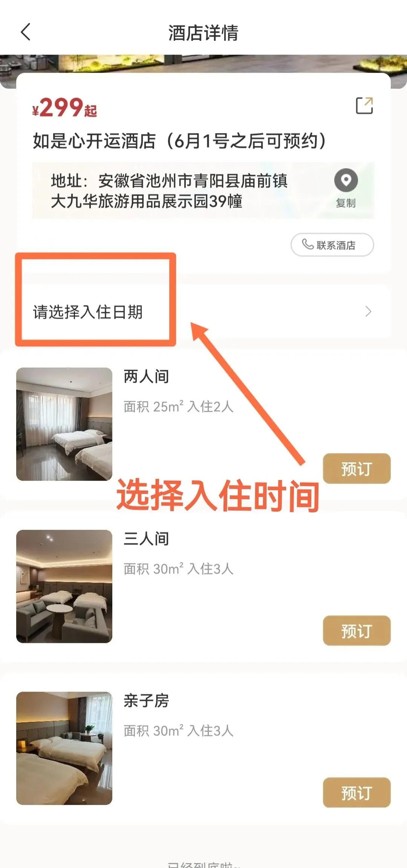The width and height of the screenshot is (407, 868).
Task: Book the 两人间 room with 预订
Action: 357,469
